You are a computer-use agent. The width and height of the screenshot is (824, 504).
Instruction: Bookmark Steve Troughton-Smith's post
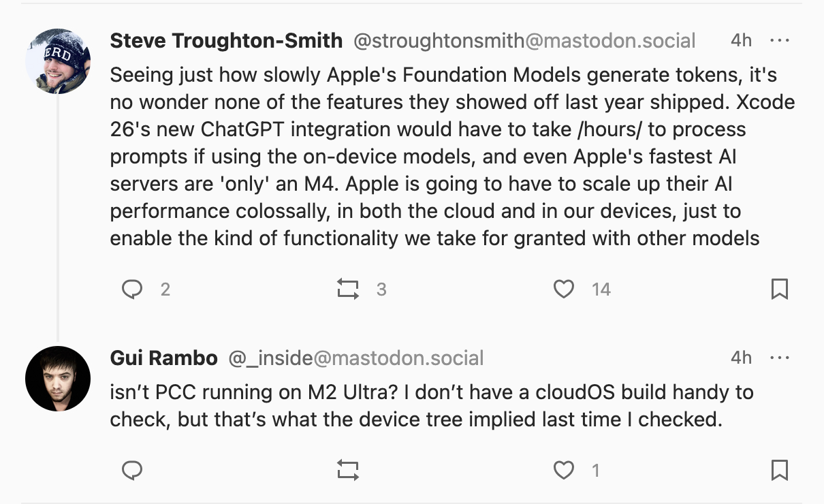779,290
